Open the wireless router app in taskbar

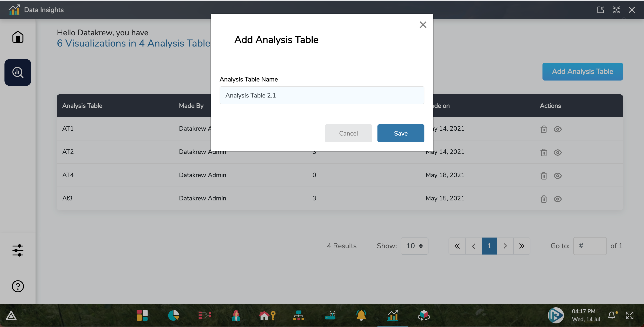click(x=330, y=315)
